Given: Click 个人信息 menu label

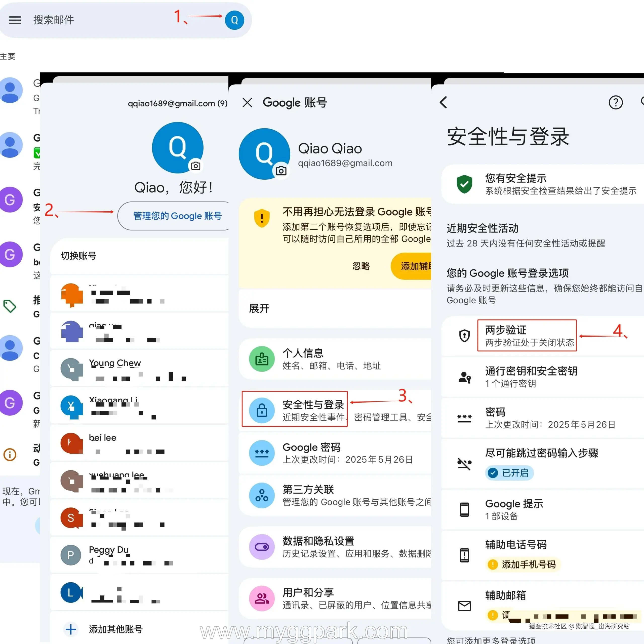Looking at the screenshot, I should click(303, 353).
